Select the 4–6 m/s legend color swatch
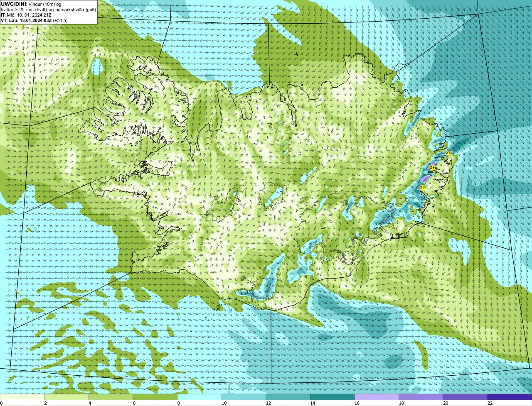The width and height of the screenshot is (532, 406). tap(111, 397)
